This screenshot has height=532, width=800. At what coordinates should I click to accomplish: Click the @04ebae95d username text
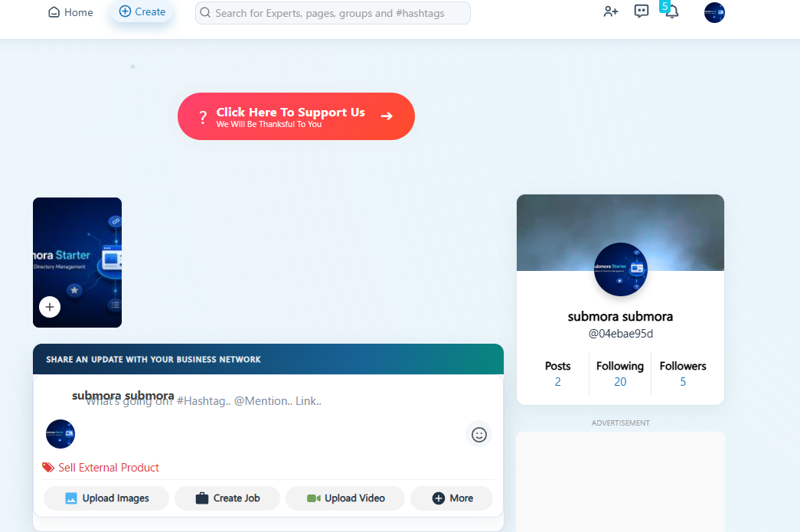[x=620, y=334]
